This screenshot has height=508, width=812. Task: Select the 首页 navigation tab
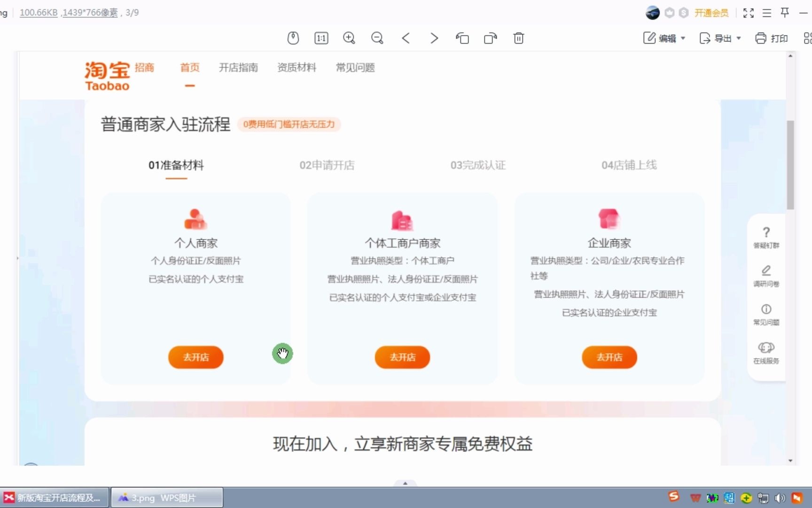[190, 68]
